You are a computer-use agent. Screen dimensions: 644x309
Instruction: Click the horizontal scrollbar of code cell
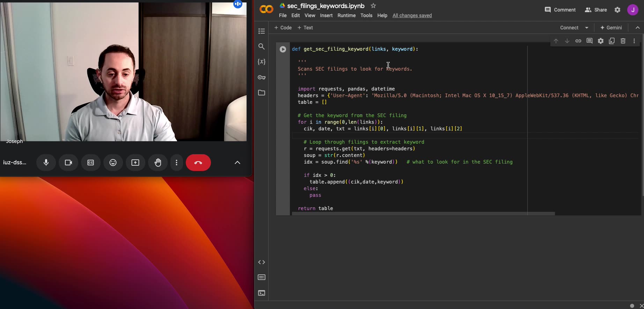point(423,213)
